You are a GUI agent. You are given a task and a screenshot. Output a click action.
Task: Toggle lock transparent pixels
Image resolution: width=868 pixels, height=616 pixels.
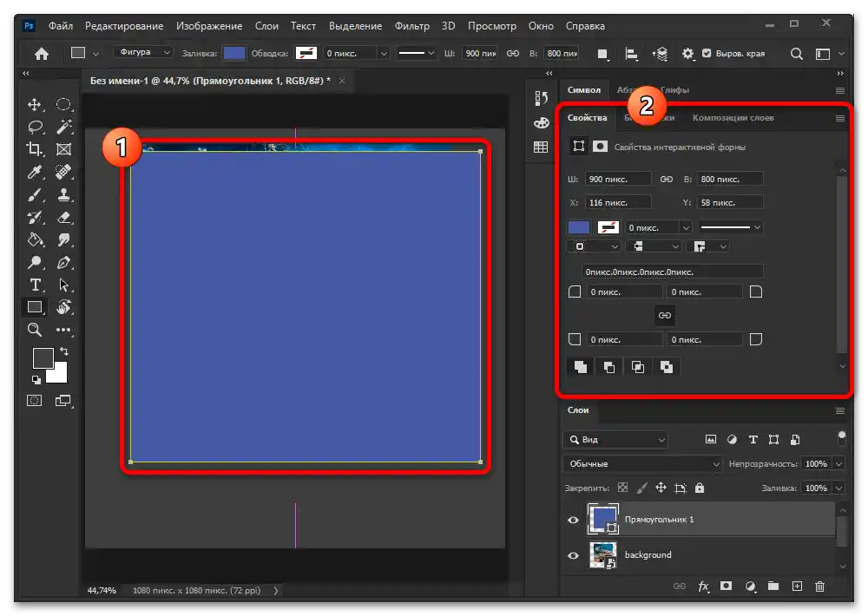622,488
